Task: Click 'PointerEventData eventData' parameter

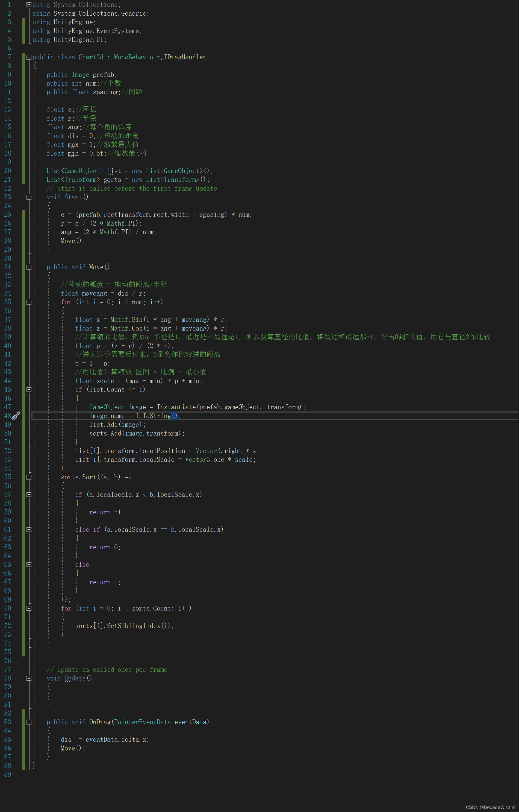Action: [160, 722]
